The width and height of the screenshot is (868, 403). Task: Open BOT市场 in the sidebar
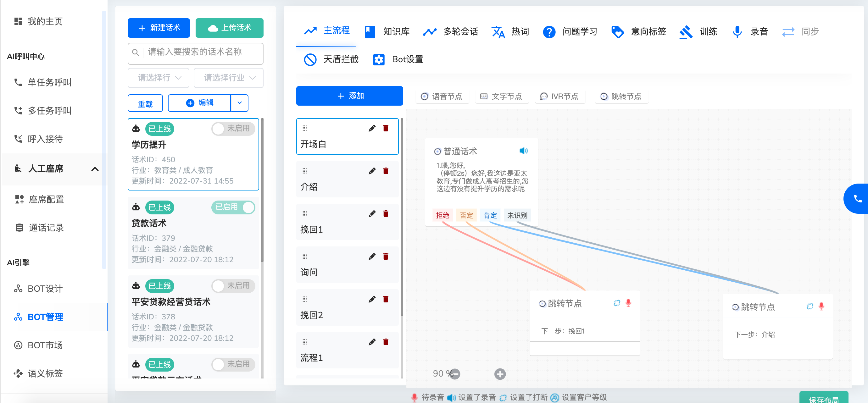click(45, 345)
